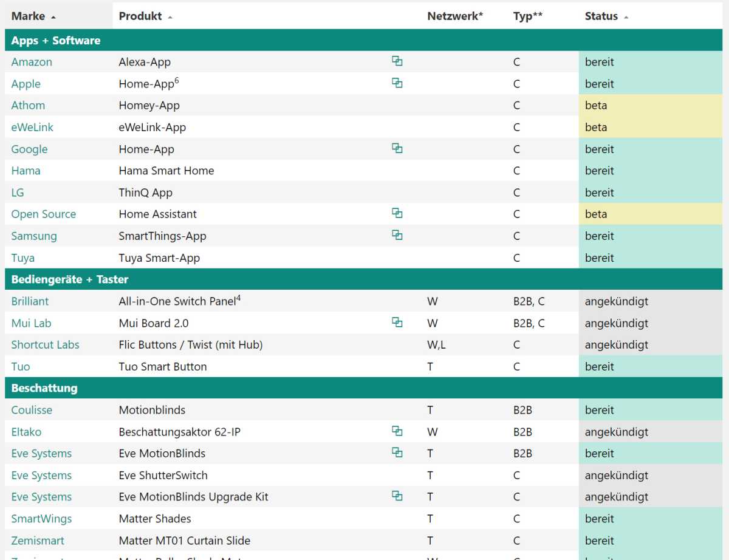Open Eve Systems link in Eve ShutterSwitch row

click(41, 475)
